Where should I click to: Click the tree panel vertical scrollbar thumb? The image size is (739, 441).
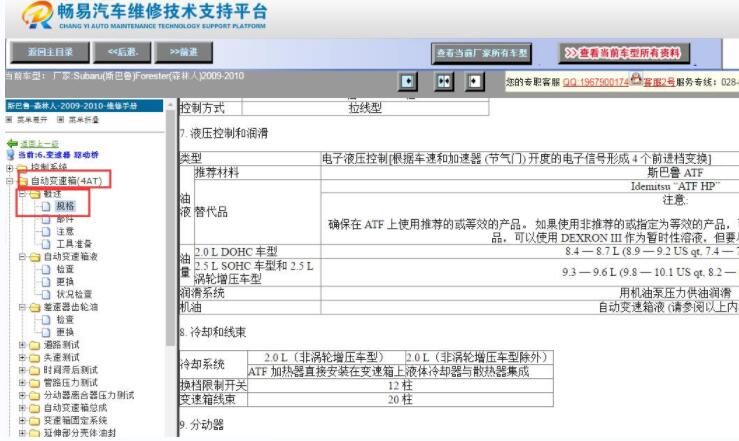pyautogui.click(x=171, y=229)
